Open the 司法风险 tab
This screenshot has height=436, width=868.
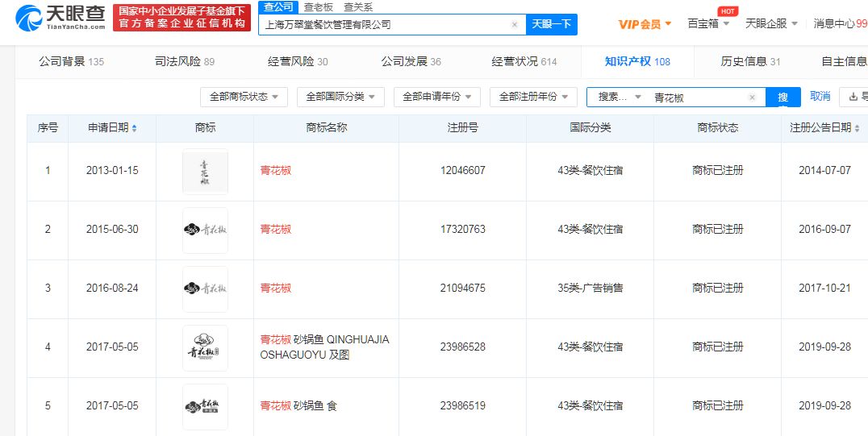185,61
